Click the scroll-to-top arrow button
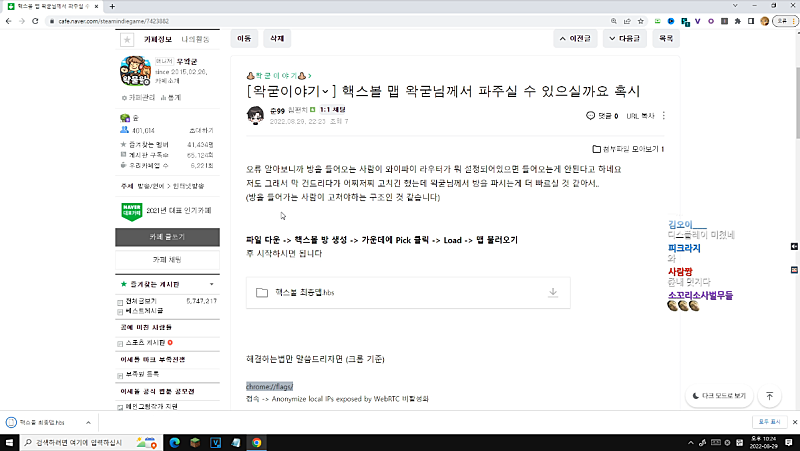Image resolution: width=800 pixels, height=451 pixels. click(769, 396)
